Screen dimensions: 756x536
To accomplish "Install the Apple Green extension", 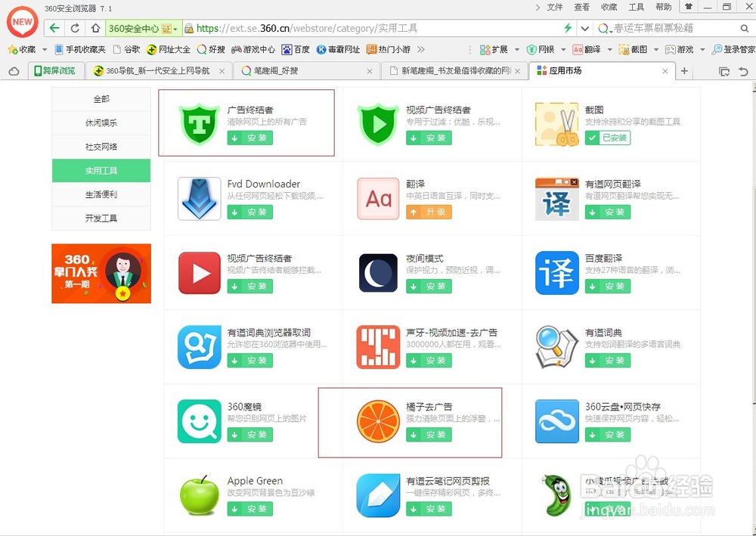I will (249, 509).
